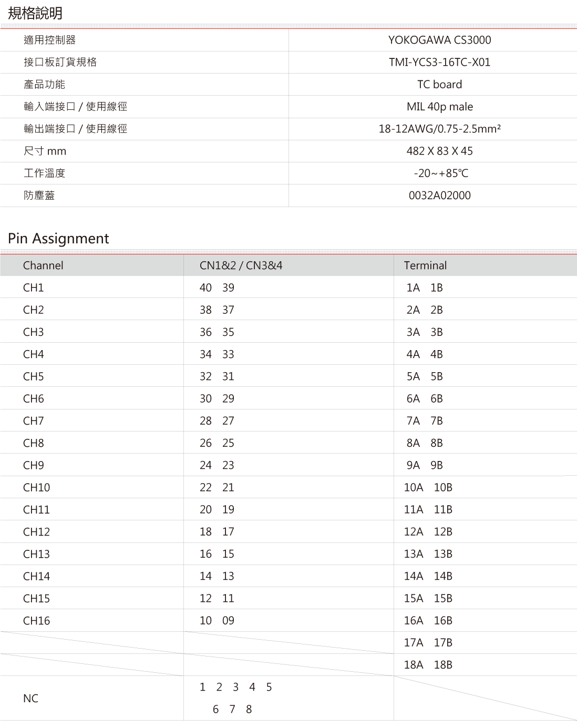The image size is (577, 728).
Task: Select the 尺寸 mm label
Action: pos(45,151)
